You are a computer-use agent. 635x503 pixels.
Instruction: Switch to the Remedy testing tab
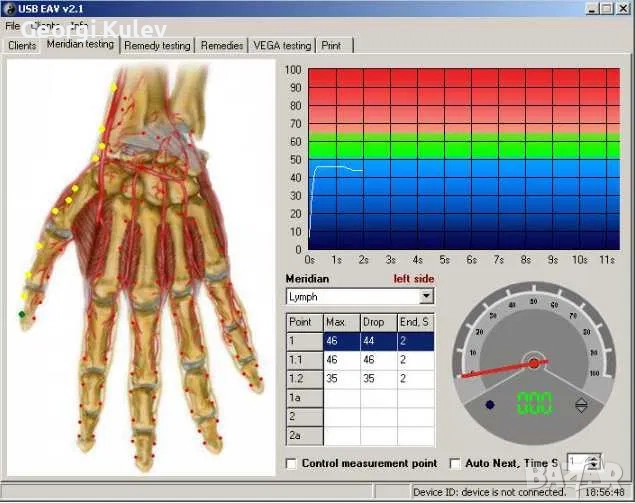pos(157,45)
